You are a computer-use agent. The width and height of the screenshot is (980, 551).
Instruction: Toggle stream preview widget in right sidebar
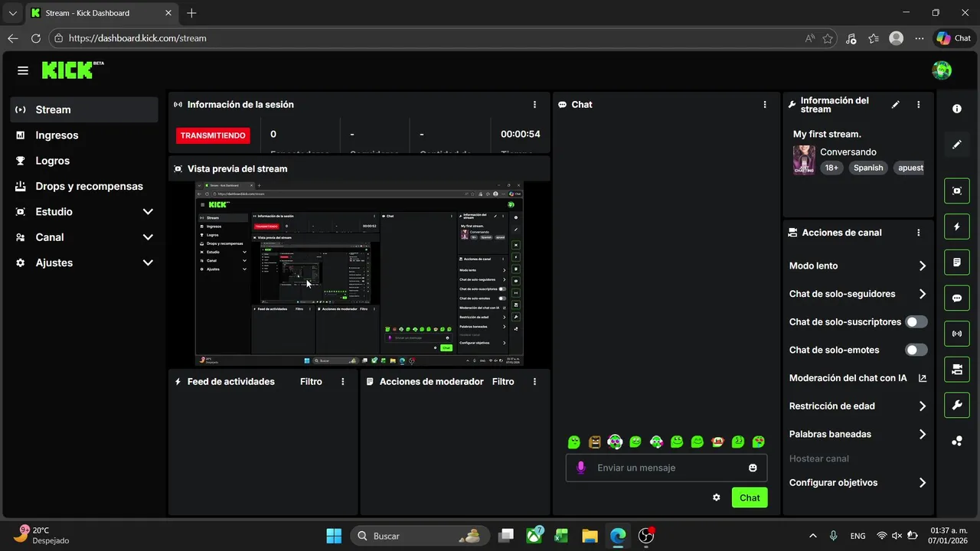click(957, 191)
